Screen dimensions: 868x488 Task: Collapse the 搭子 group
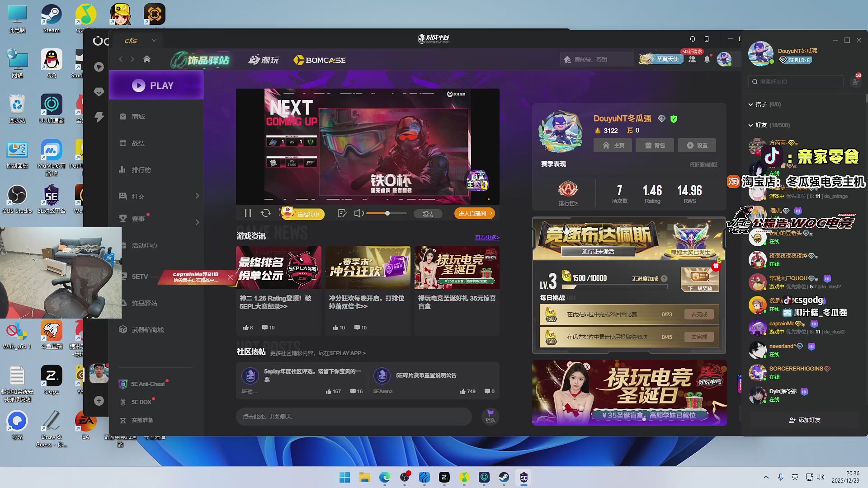tap(751, 104)
